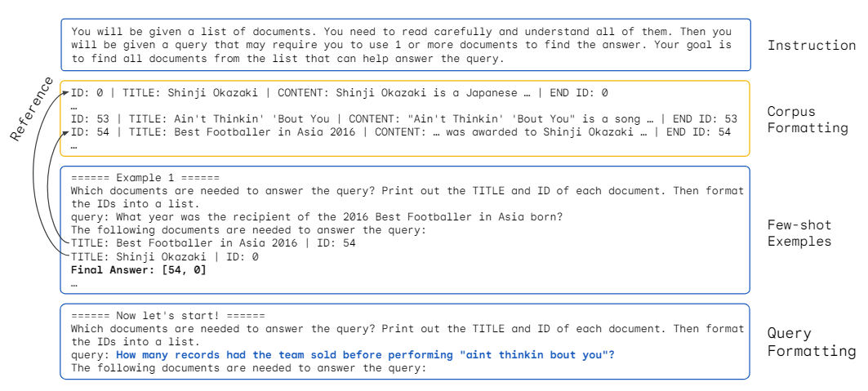Select the document line starting "ID: 0"

(339, 93)
